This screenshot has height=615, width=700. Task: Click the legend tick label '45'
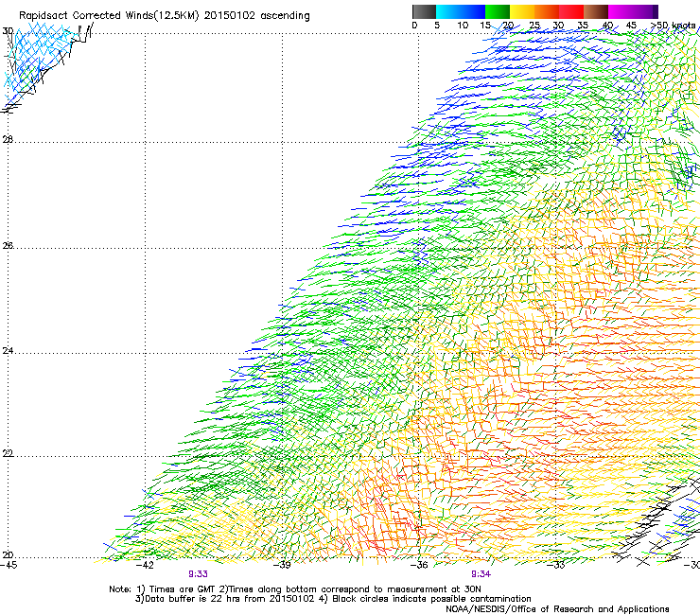pos(631,26)
